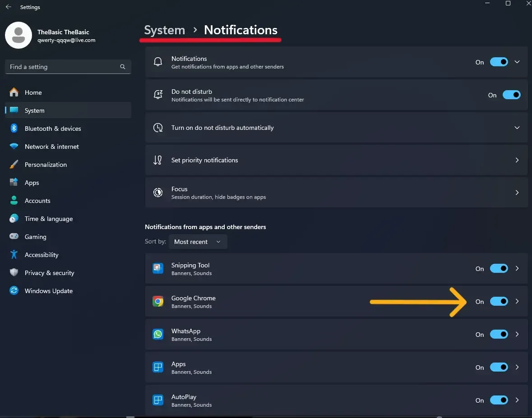
Task: Expand the Notifications section chevron
Action: pos(517,62)
